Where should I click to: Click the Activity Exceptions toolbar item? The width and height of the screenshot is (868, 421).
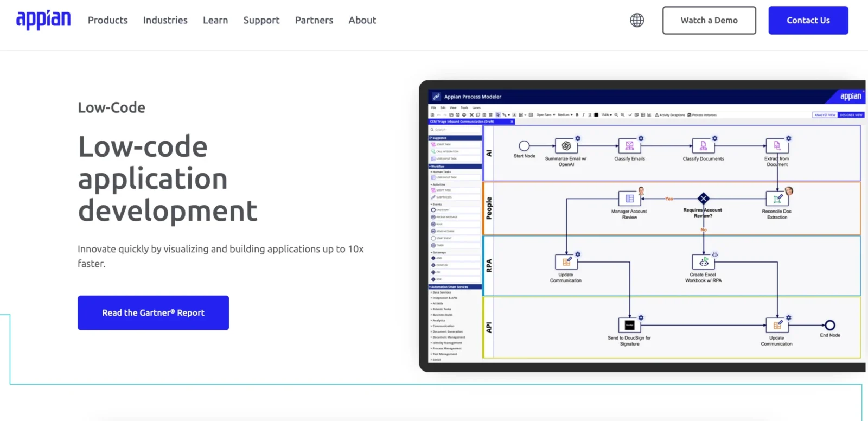[x=670, y=115]
